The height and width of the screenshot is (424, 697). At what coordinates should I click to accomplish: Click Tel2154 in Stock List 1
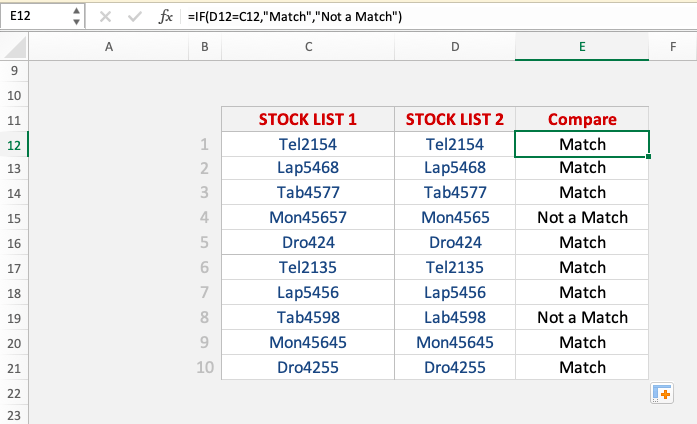pos(308,144)
